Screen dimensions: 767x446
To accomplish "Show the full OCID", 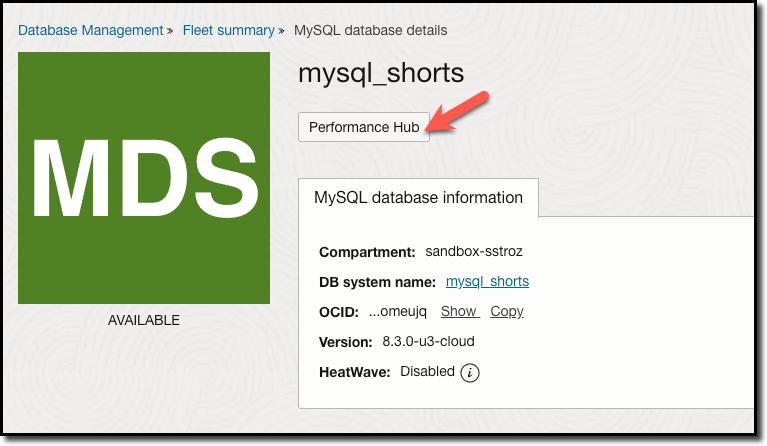I will coord(460,312).
